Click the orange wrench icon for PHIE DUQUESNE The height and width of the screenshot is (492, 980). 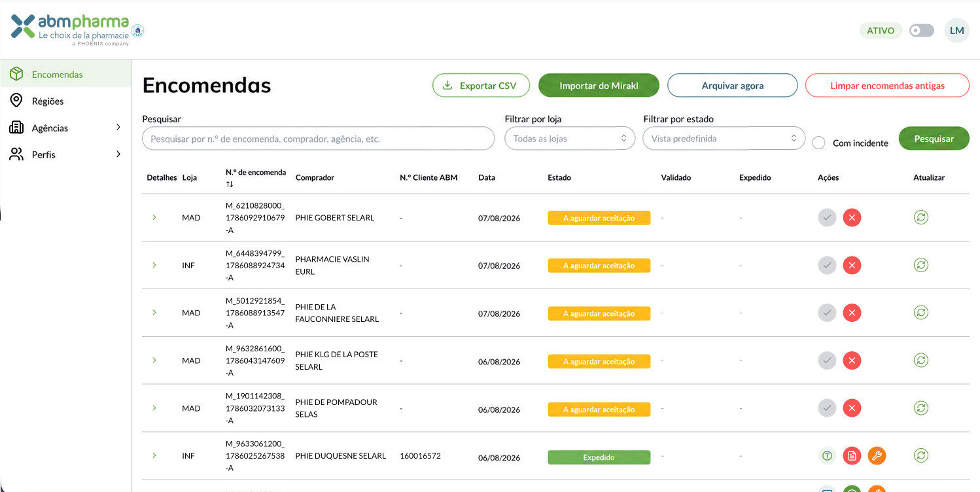point(877,456)
